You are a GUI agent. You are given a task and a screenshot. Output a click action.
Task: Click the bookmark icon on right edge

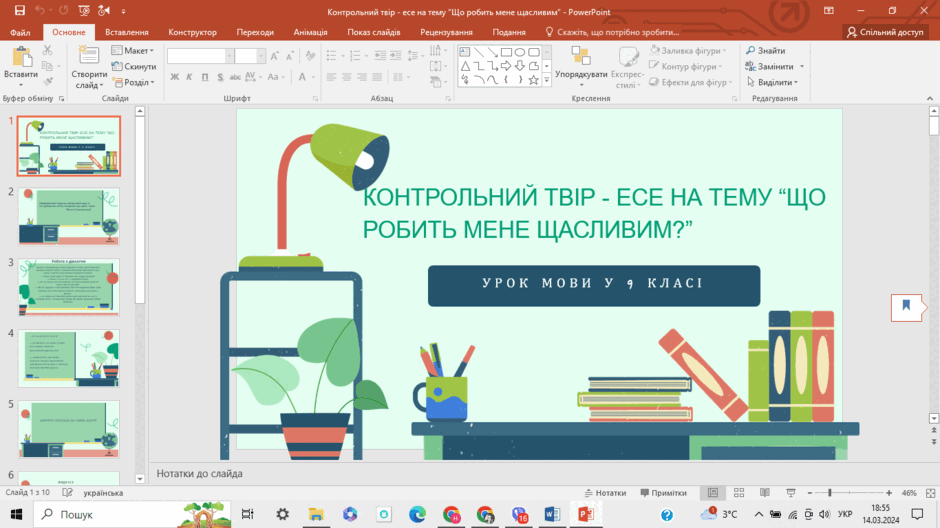906,307
